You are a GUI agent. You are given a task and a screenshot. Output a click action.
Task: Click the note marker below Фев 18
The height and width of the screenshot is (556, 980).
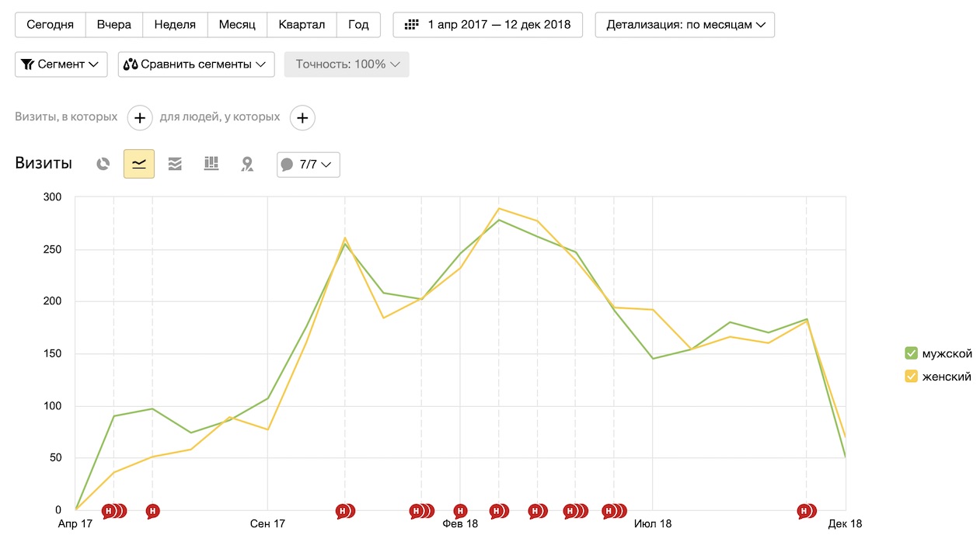[x=460, y=511]
